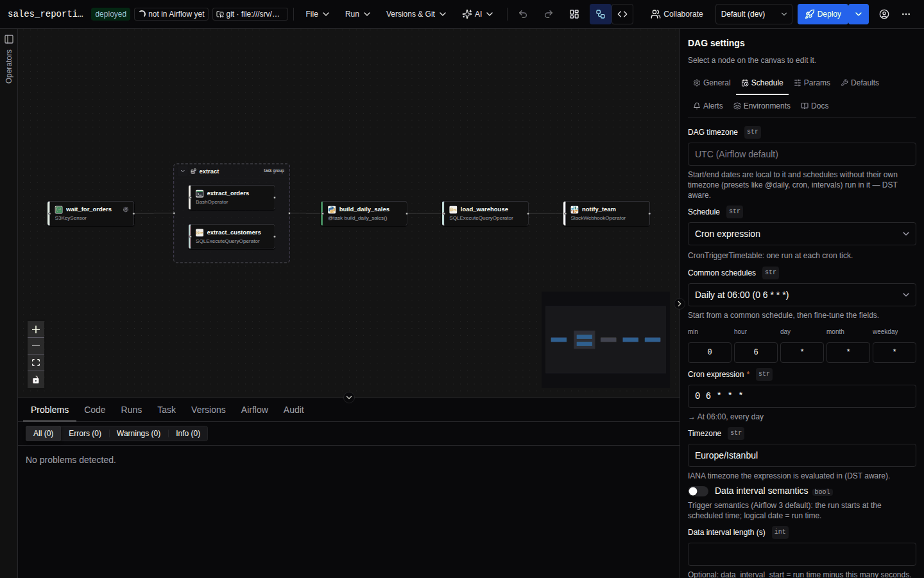Viewport: 924px width, 578px height.
Task: Filter problems by Errors (0)
Action: point(85,433)
